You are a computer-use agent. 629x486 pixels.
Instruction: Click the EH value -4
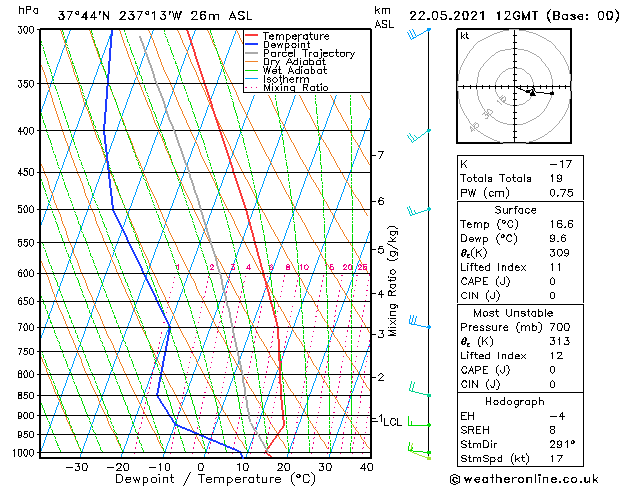tap(558, 416)
